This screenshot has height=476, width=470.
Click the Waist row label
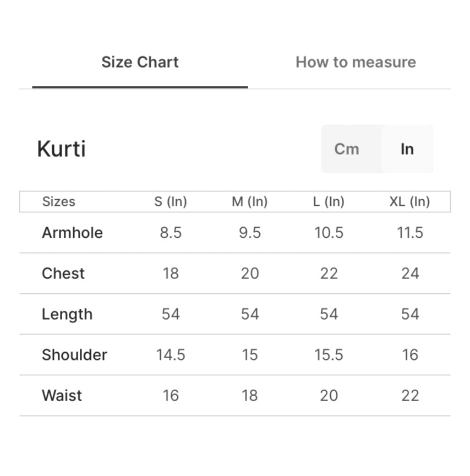62,396
